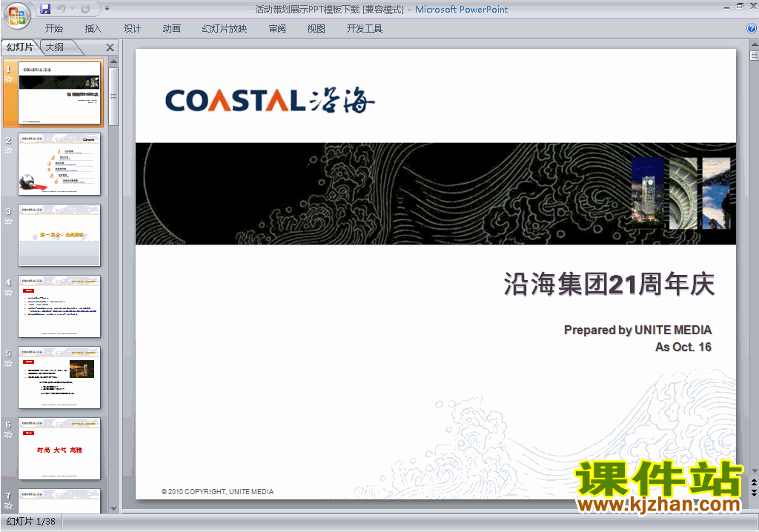This screenshot has height=532, width=759.
Task: Click the text Prepared by UNITE MEDIA
Action: click(x=637, y=330)
